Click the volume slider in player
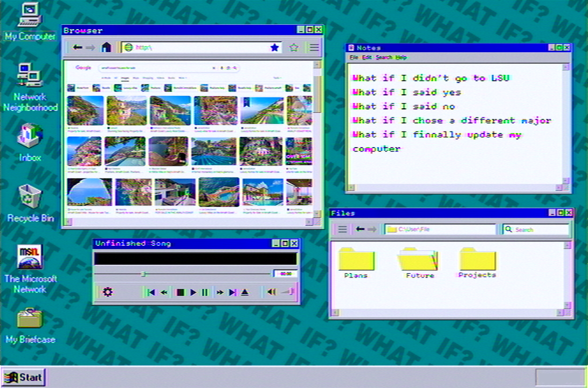Viewport: 588px width, 388px height. point(288,292)
